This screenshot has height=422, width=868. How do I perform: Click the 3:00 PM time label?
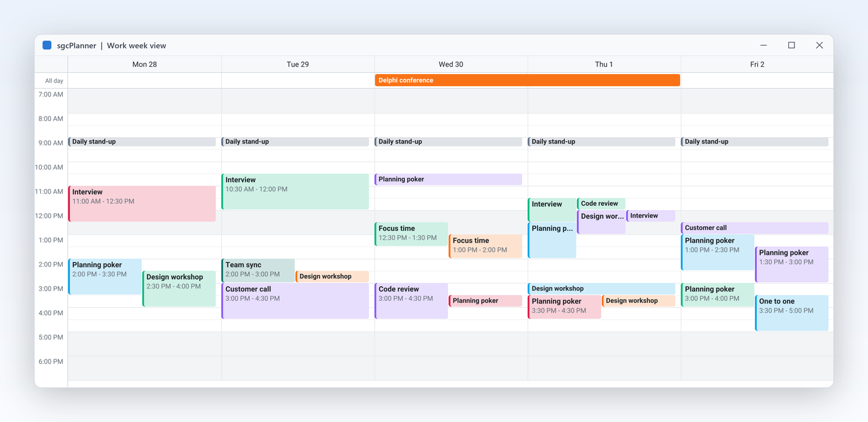51,289
